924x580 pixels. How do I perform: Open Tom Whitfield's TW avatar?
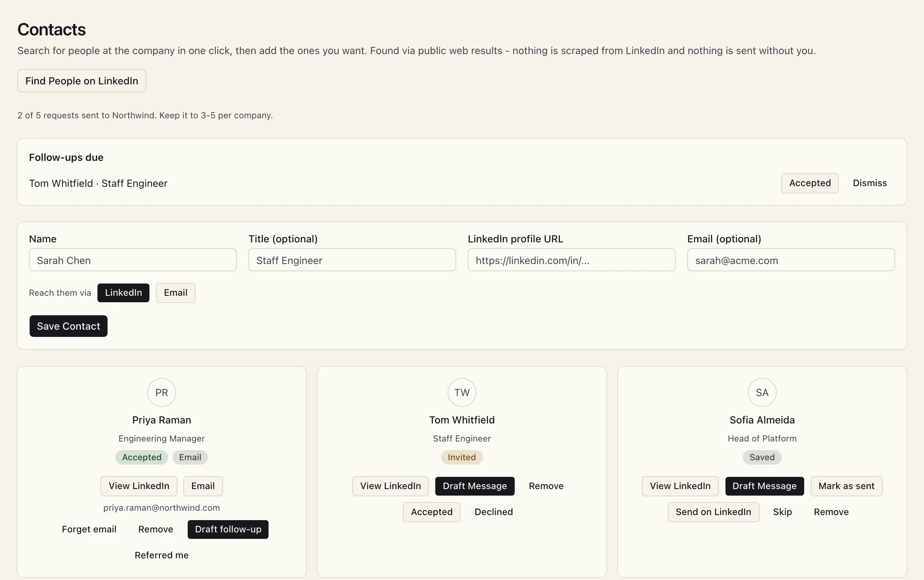point(462,392)
